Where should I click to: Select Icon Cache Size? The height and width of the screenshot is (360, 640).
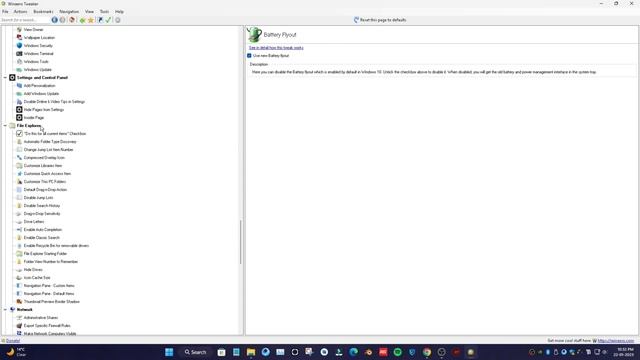click(x=37, y=278)
